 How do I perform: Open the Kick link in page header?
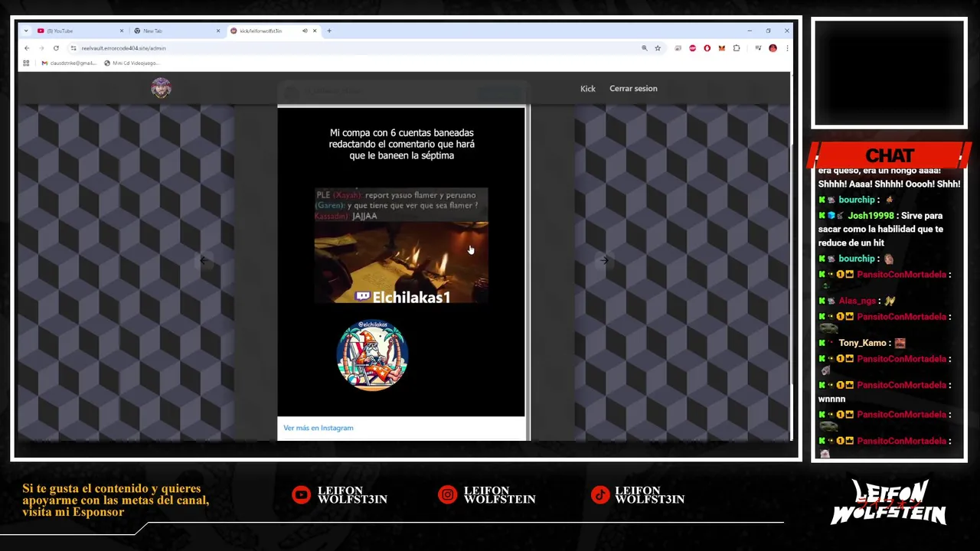tap(587, 89)
